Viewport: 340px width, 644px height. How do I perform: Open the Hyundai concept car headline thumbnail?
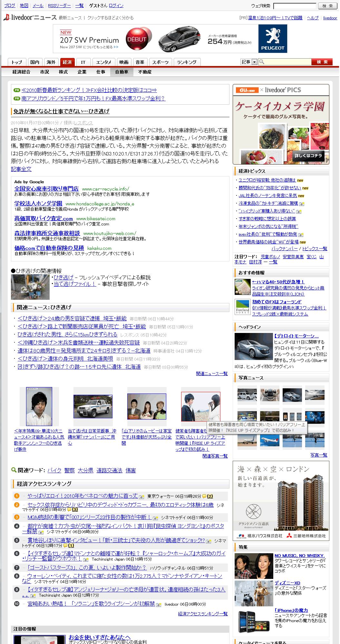(x=254, y=346)
